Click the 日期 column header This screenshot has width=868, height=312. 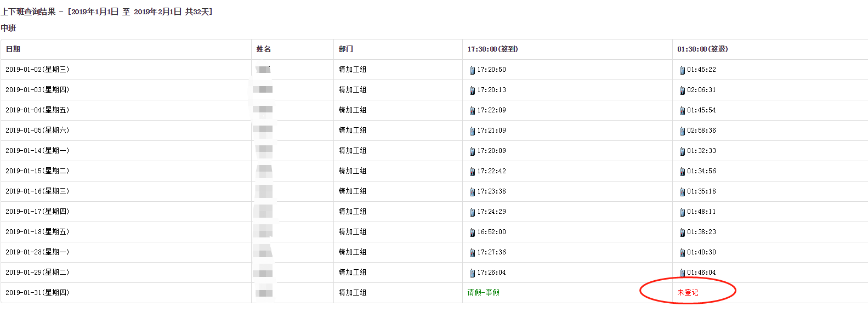13,49
